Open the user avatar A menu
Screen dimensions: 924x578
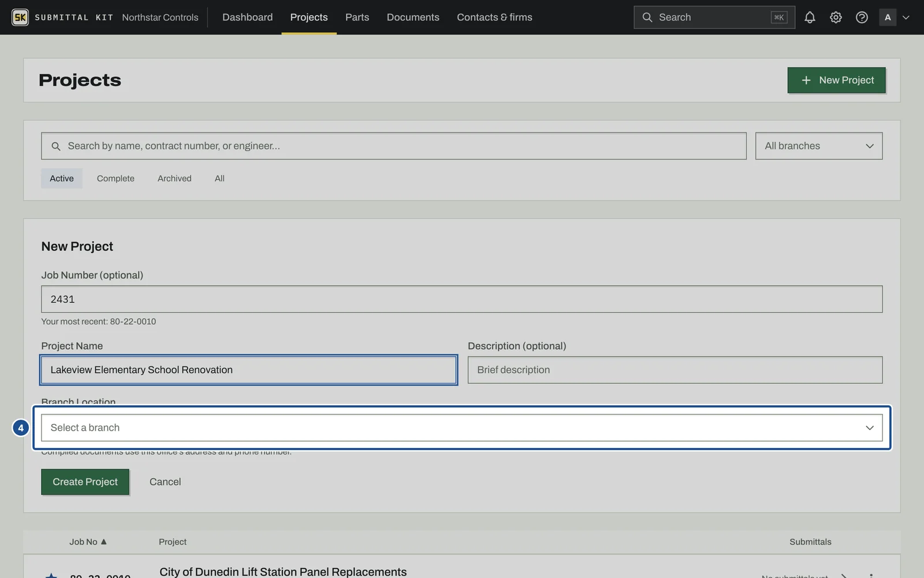pos(888,17)
